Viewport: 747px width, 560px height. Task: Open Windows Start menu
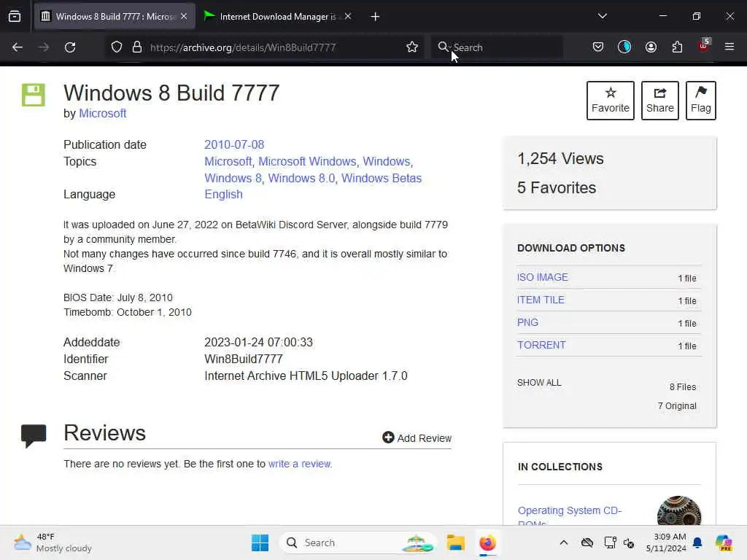[x=260, y=542]
